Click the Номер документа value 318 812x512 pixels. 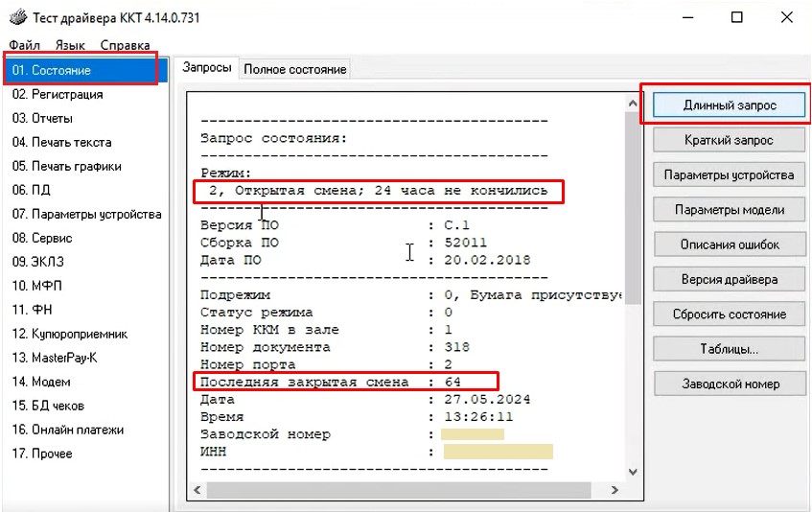456,347
